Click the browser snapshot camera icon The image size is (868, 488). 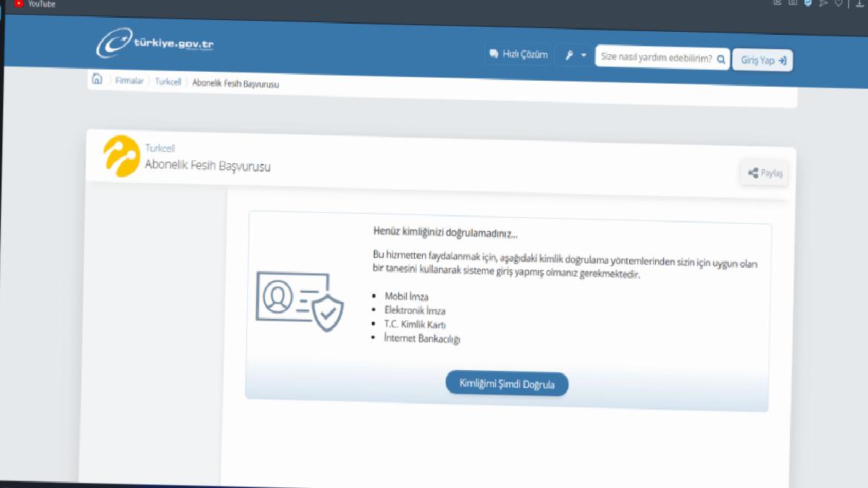[x=793, y=3]
